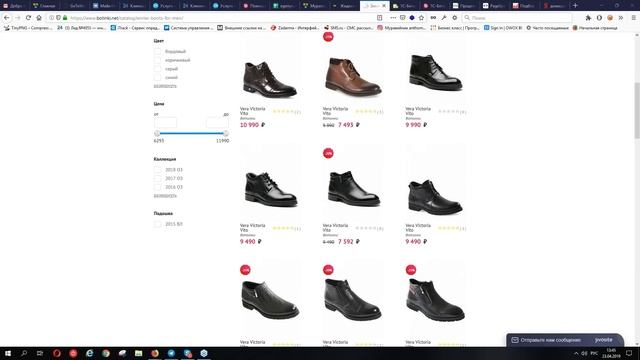Check the 2017 ОЗ collection filter
The width and height of the screenshot is (640, 360).
pyautogui.click(x=158, y=178)
